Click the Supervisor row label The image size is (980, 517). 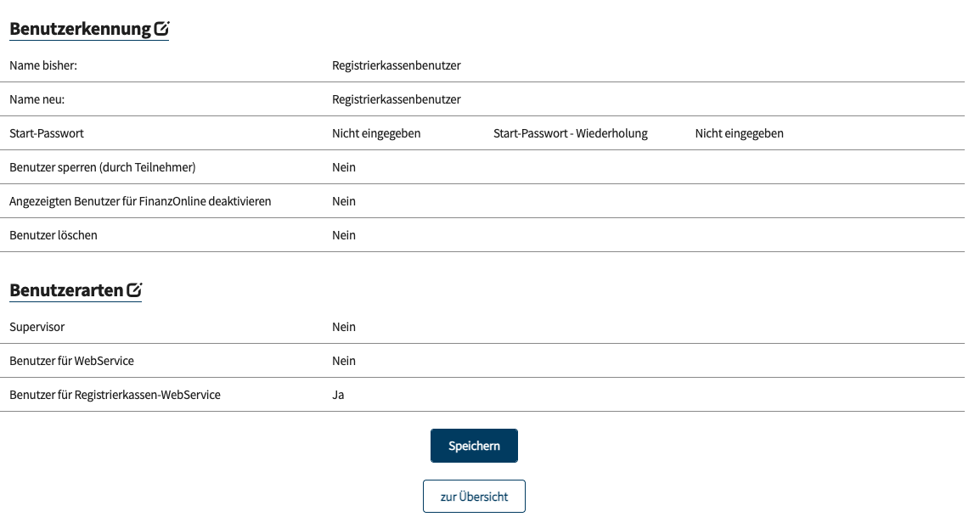click(37, 327)
